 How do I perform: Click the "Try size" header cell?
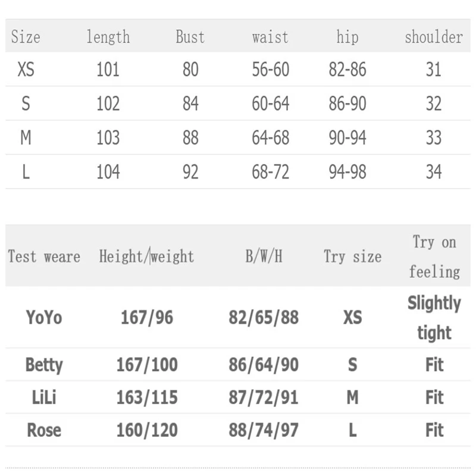[x=352, y=256]
